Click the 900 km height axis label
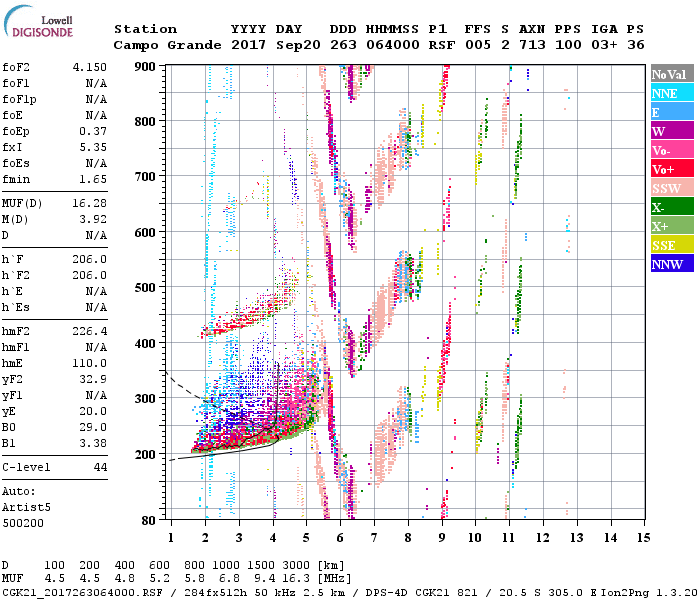The width and height of the screenshot is (700, 600). point(147,66)
